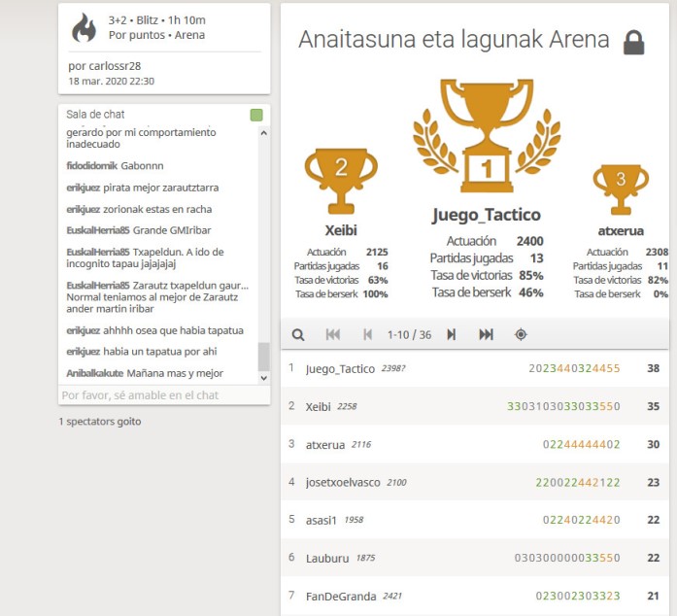Image resolution: width=677 pixels, height=616 pixels.
Task: Jump to last standings page
Action: [486, 334]
